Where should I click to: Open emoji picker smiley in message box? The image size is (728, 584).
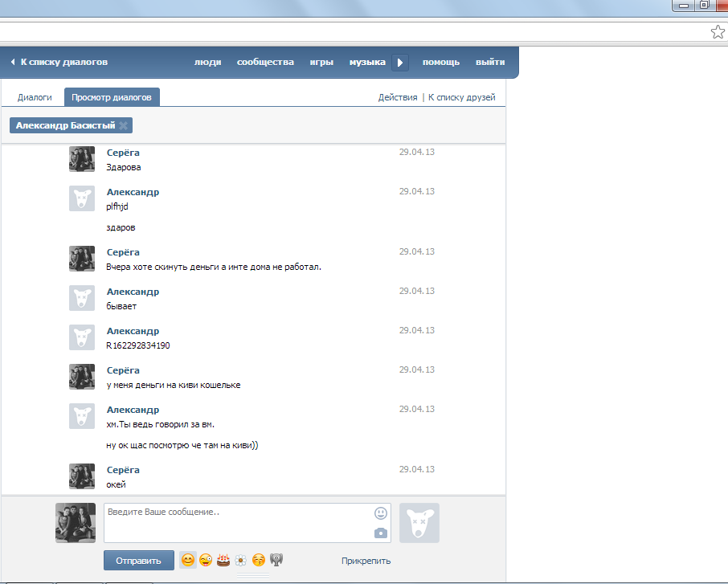coord(381,513)
